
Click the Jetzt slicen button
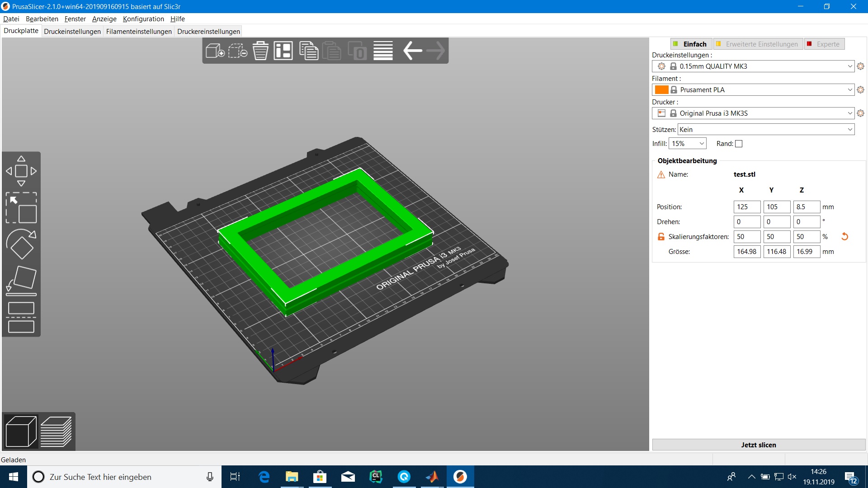point(758,445)
